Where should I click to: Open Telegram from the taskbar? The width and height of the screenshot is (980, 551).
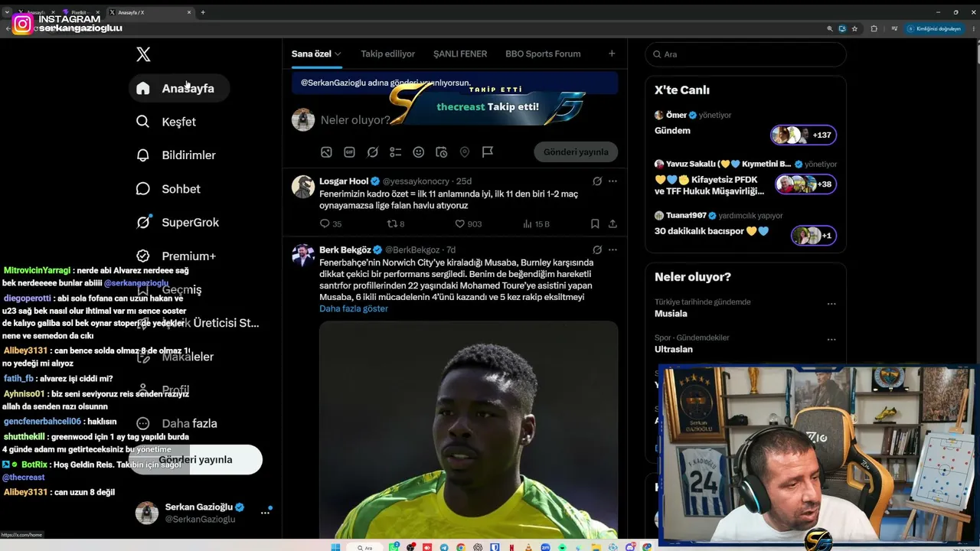pos(445,547)
